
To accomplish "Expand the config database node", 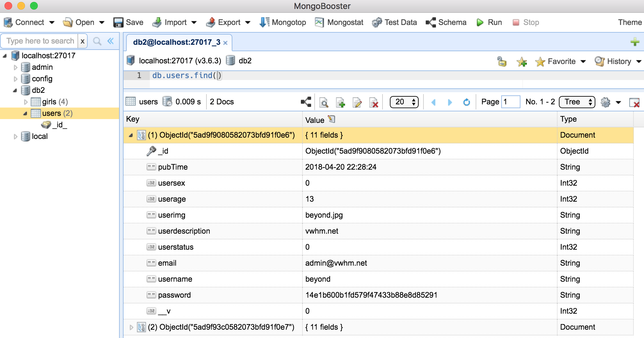I will click(15, 79).
